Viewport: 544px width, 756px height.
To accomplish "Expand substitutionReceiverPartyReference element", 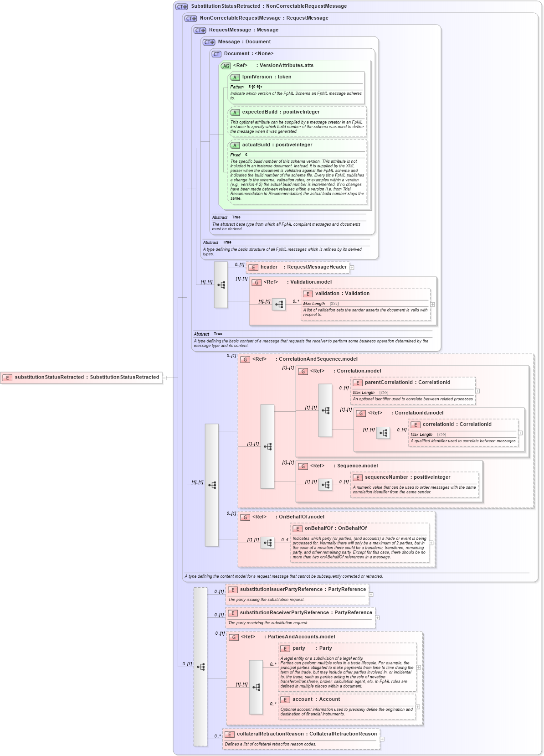I will point(378,618).
